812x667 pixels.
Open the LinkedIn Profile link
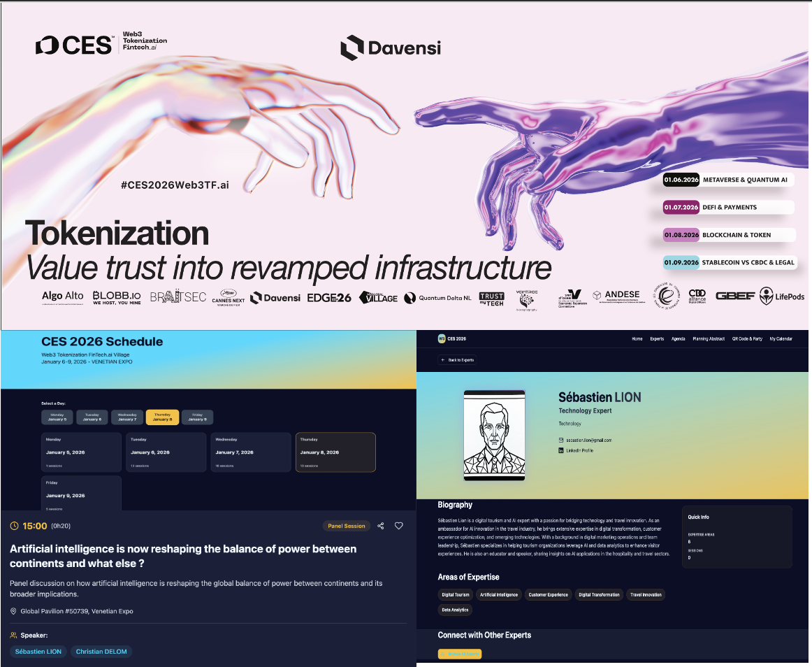[579, 450]
